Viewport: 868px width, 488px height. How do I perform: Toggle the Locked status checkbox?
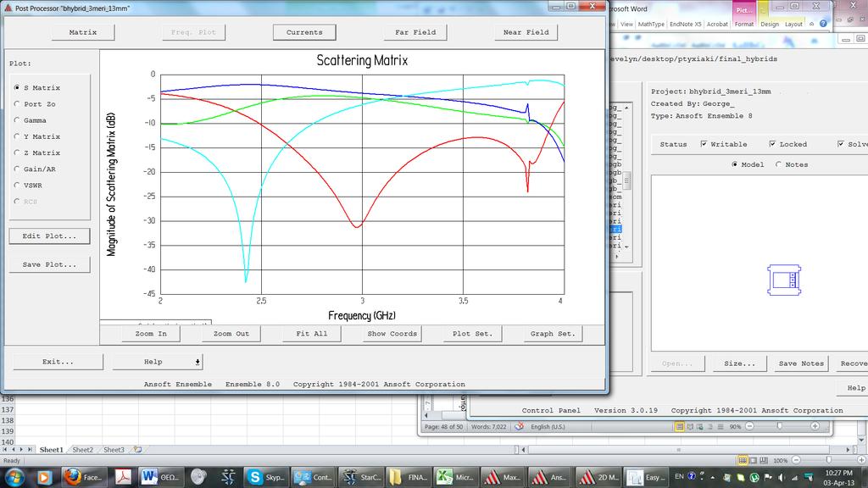772,144
